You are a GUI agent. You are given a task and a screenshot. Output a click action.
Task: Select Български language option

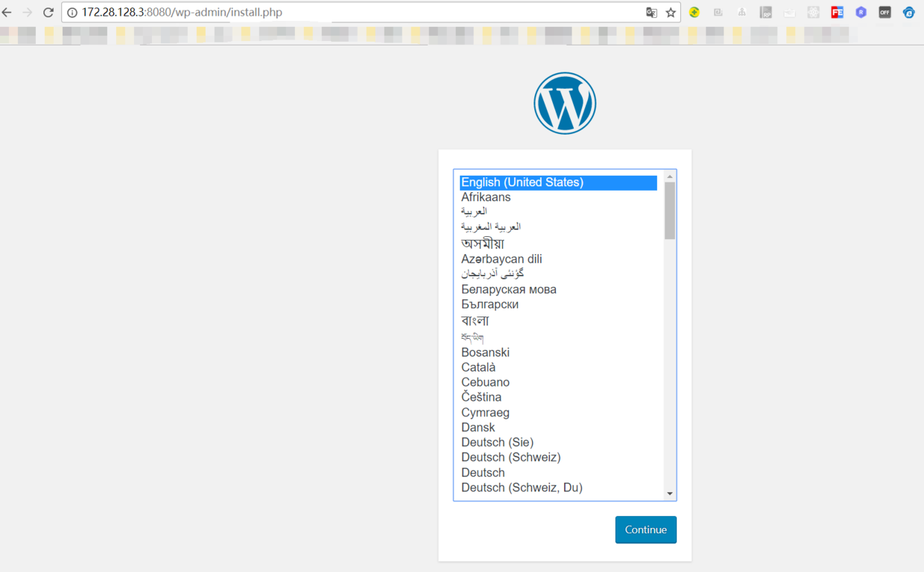point(558,304)
